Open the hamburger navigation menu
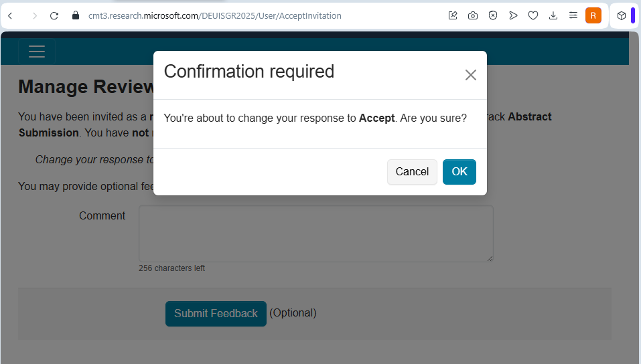 (x=37, y=52)
